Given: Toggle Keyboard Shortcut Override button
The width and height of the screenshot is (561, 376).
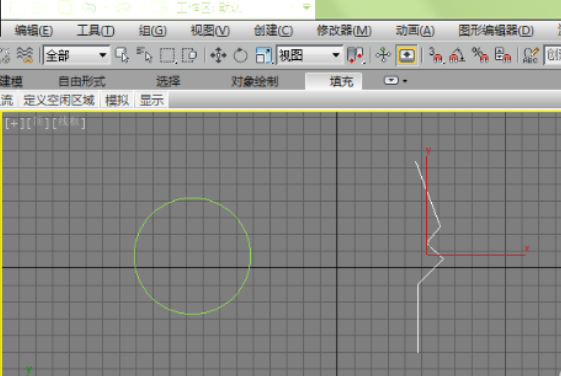Looking at the screenshot, I should click(407, 55).
